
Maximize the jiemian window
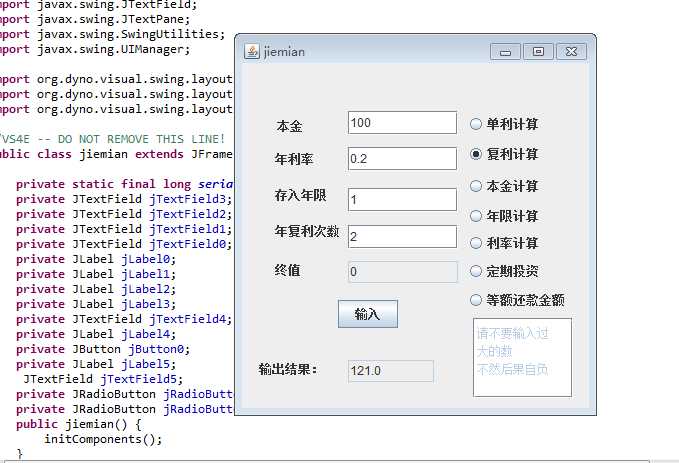(538, 52)
